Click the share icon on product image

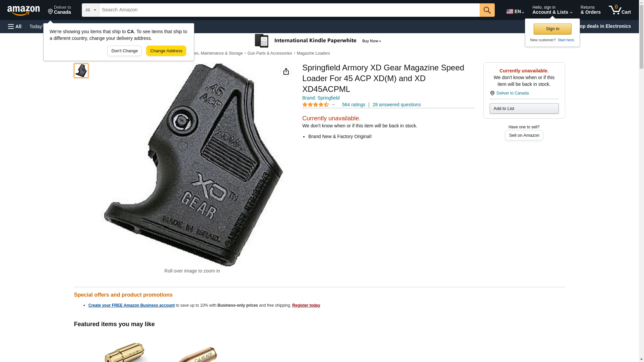pyautogui.click(x=286, y=71)
